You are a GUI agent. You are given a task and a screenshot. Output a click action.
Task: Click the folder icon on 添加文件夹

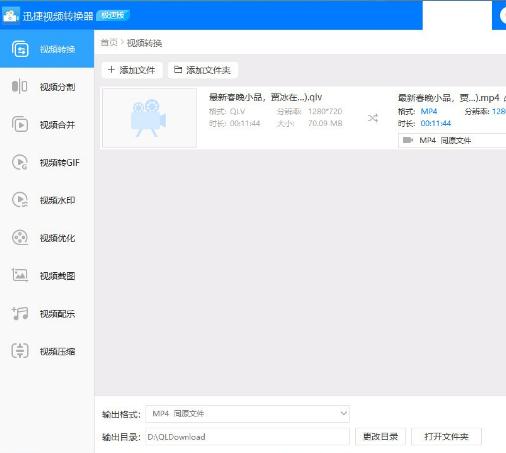pos(178,70)
